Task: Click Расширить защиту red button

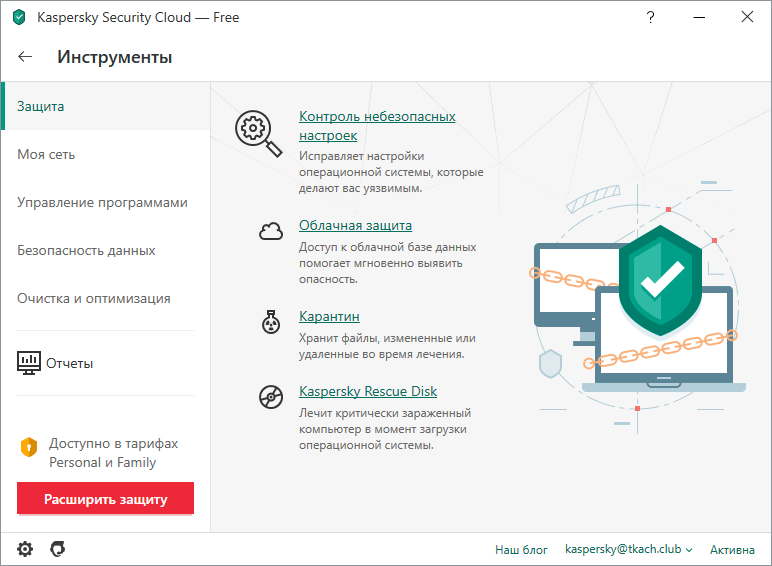Action: tap(105, 499)
